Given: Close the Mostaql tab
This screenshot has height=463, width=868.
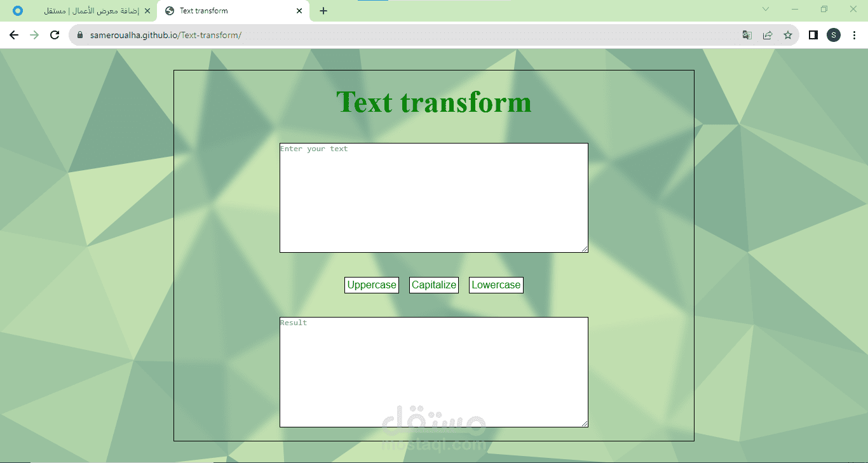Looking at the screenshot, I should tap(147, 11).
